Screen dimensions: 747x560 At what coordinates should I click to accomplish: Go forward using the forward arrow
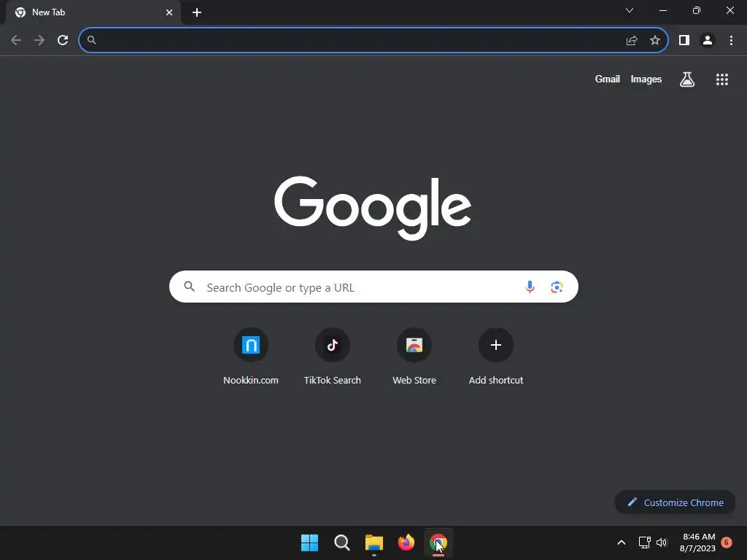pos(39,40)
